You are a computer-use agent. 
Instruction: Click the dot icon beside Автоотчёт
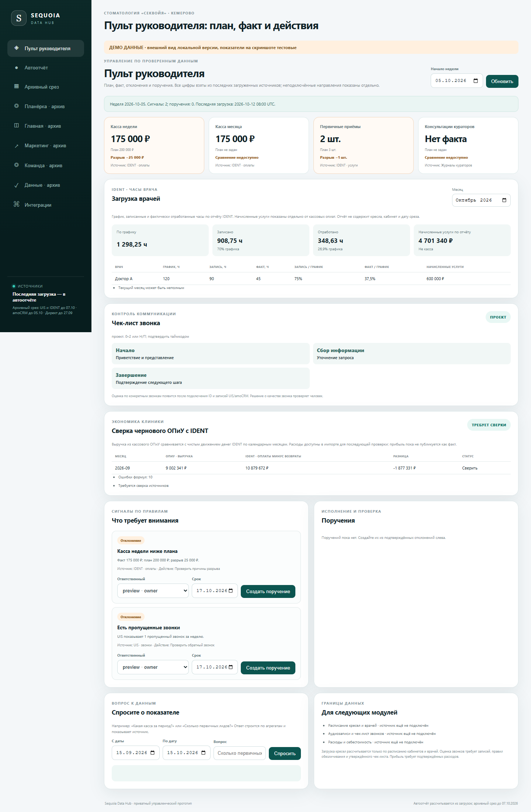(16, 68)
